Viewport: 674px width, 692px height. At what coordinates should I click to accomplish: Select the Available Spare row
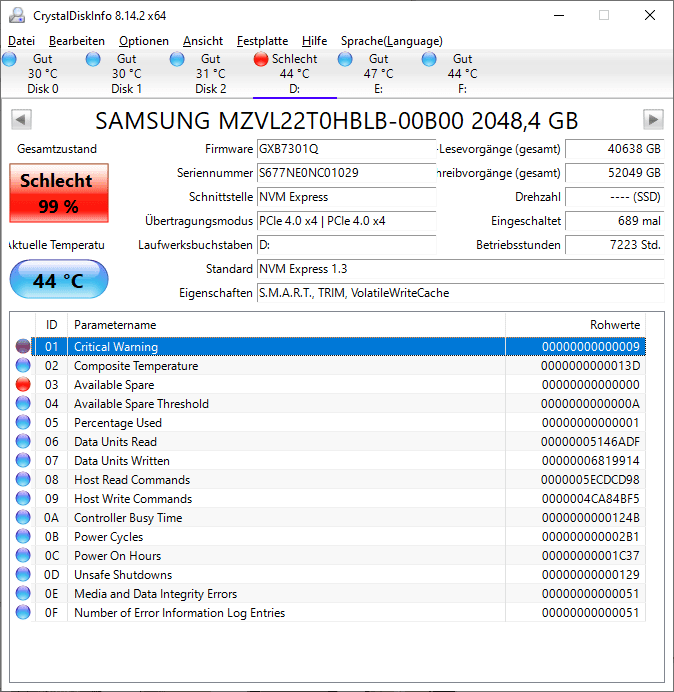tap(328, 385)
